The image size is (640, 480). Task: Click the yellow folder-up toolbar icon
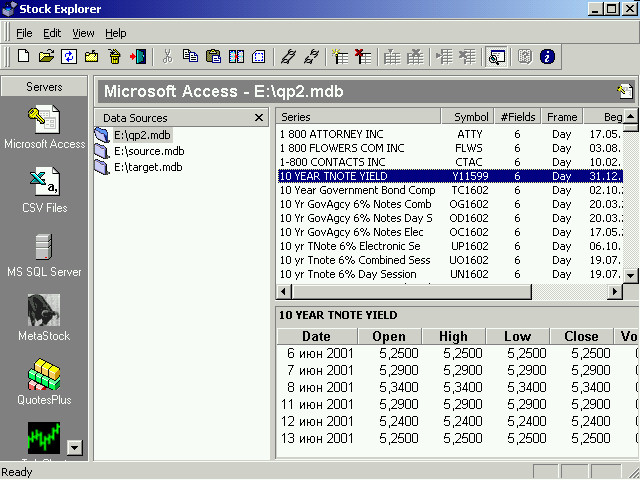pyautogui.click(x=91, y=56)
